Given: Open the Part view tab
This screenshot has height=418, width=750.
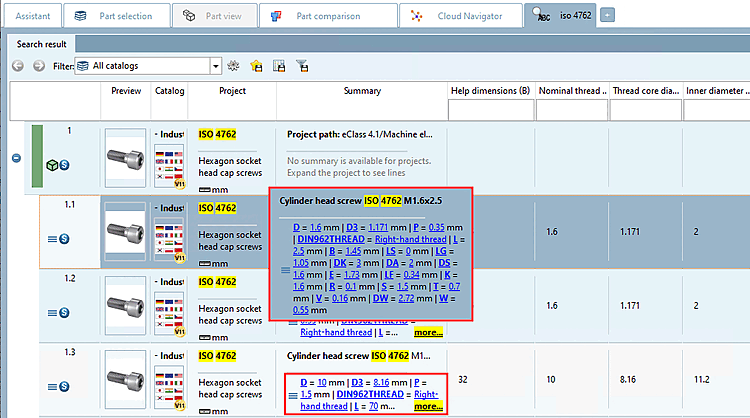Looking at the screenshot, I should (x=214, y=16).
